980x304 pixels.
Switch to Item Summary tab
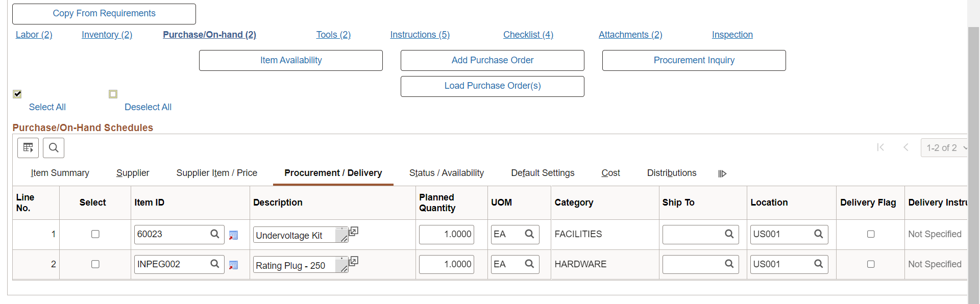[60, 173]
